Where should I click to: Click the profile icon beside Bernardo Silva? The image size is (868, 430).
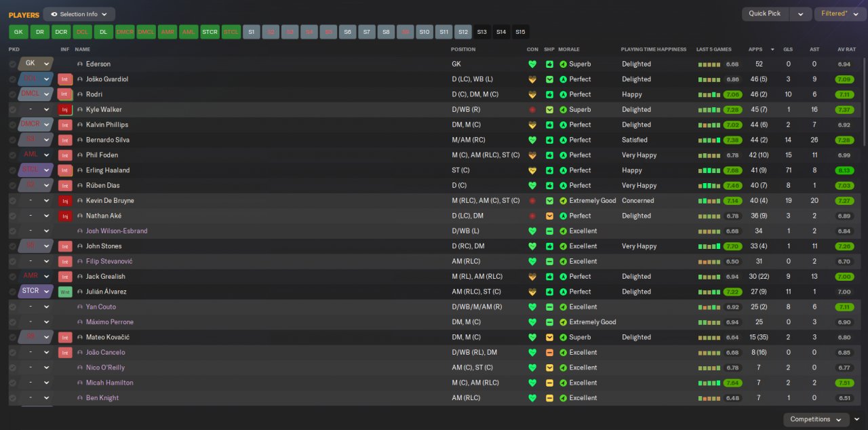[80, 140]
